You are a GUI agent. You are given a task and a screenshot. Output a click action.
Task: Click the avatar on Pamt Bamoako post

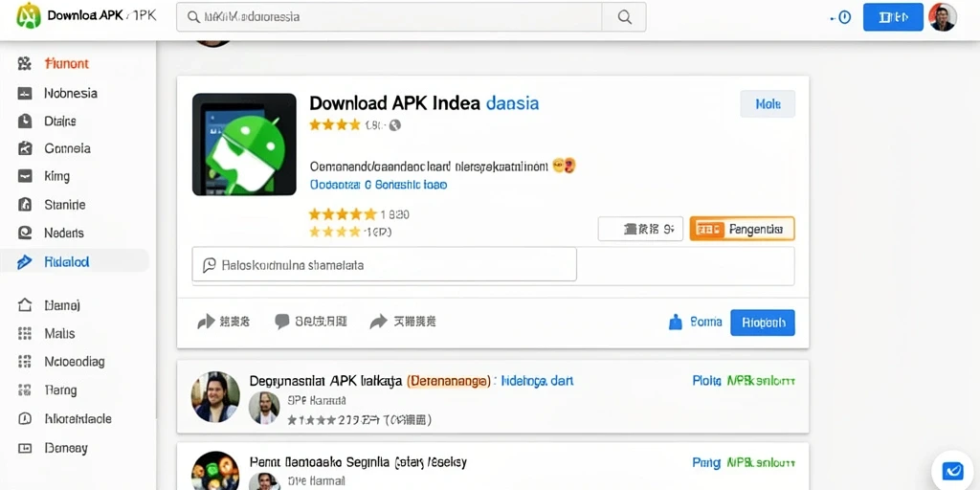[215, 472]
